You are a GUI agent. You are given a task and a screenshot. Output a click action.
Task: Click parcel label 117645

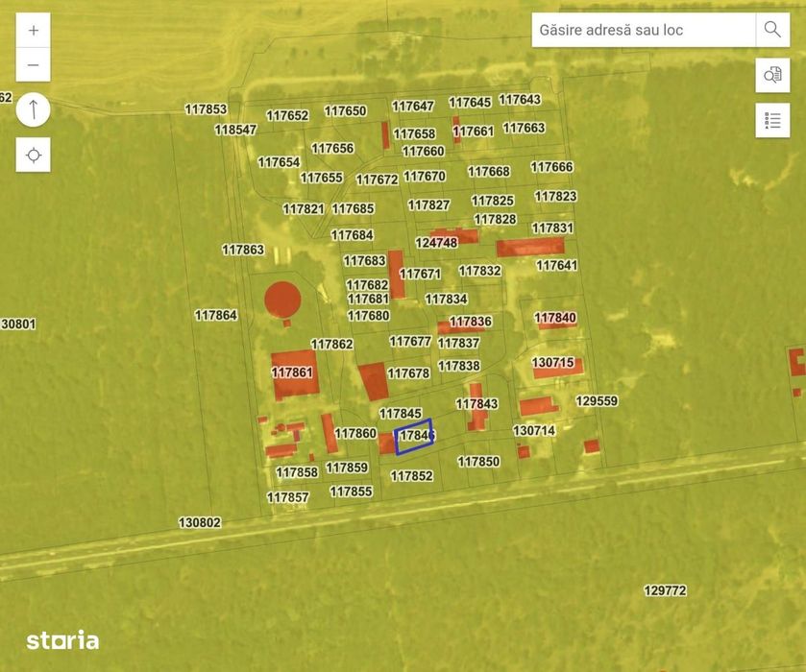point(470,102)
